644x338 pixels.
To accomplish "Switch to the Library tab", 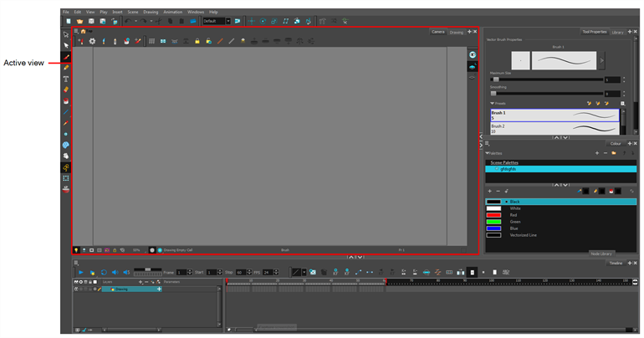I will pos(617,32).
